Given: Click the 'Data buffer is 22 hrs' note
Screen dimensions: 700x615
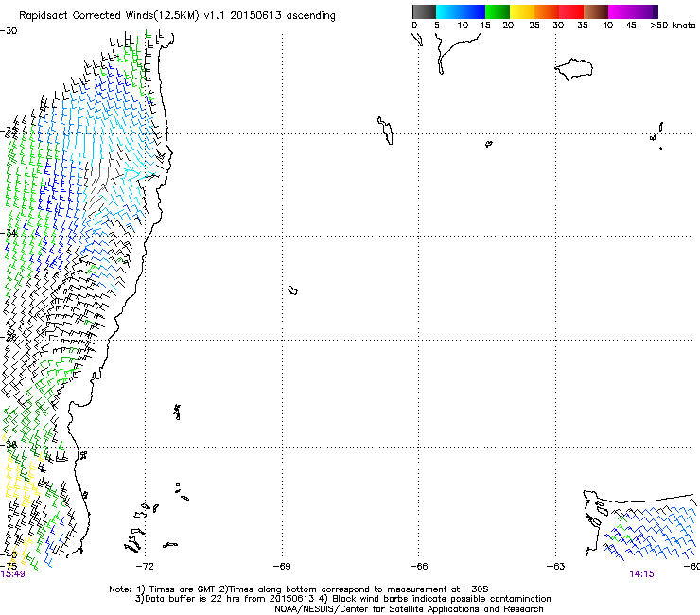Looking at the screenshot, I should [342, 599].
